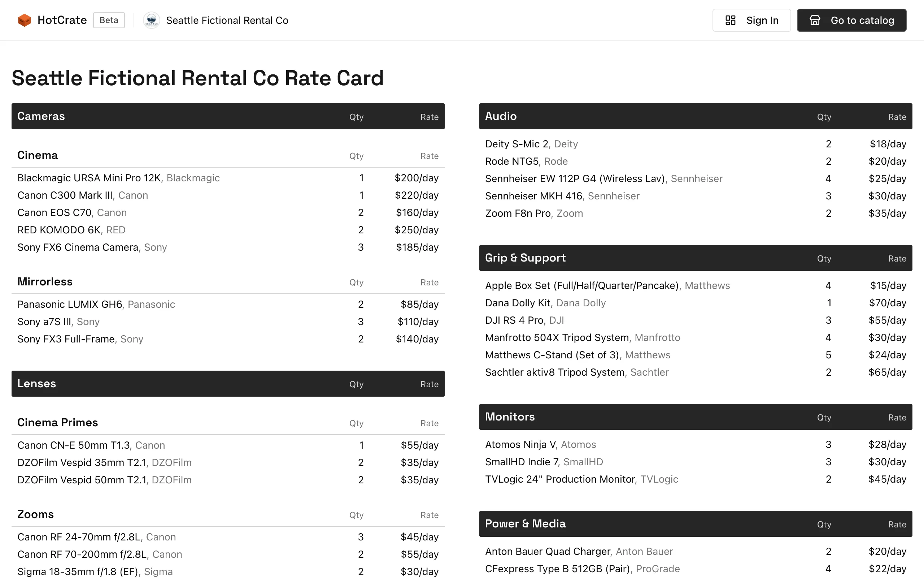Click the Seattle Fictional Rental Co Rate Card title

coord(197,78)
